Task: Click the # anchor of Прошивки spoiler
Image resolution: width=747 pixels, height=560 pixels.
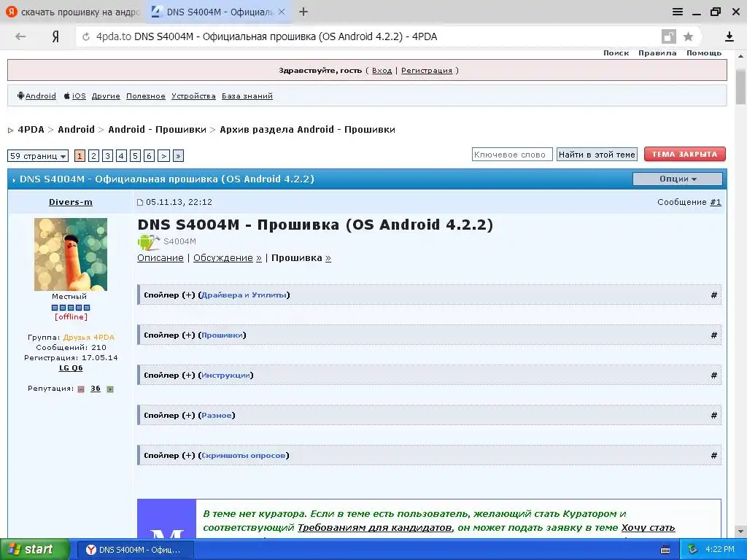Action: tap(713, 335)
